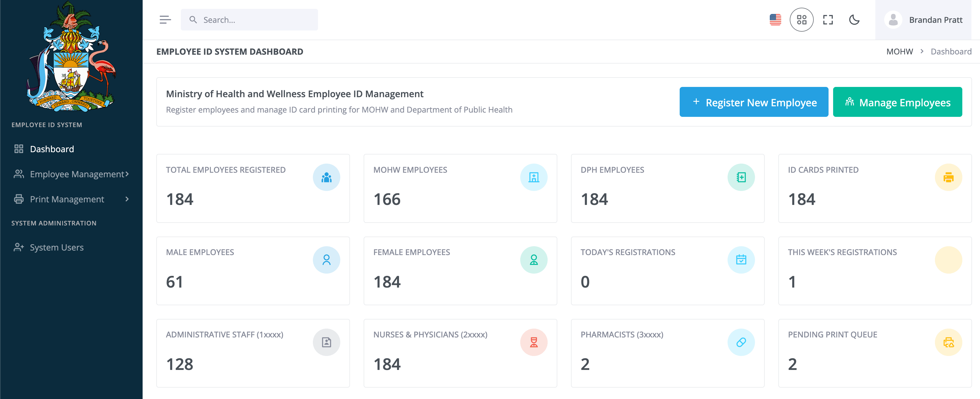
Task: Click the pill icon on Pharmacists card
Action: click(x=742, y=342)
